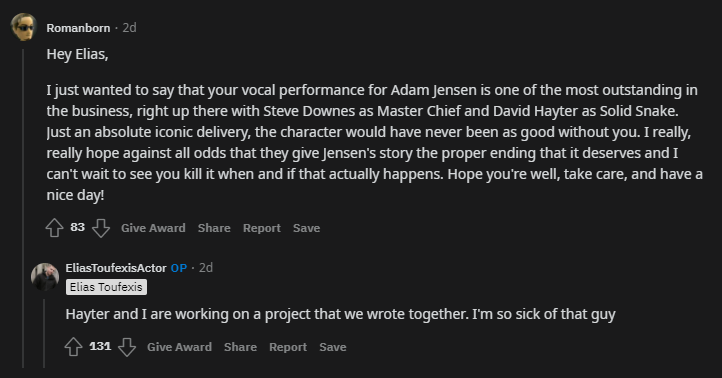The image size is (722, 378).
Task: Open the EliasToufexisActor username link
Action: point(116,268)
